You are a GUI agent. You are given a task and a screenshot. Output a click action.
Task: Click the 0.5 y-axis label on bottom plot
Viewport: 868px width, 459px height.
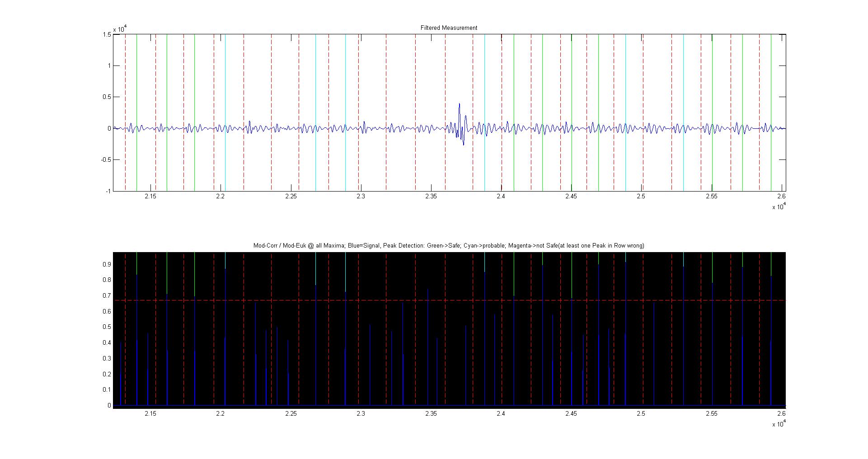(107, 327)
